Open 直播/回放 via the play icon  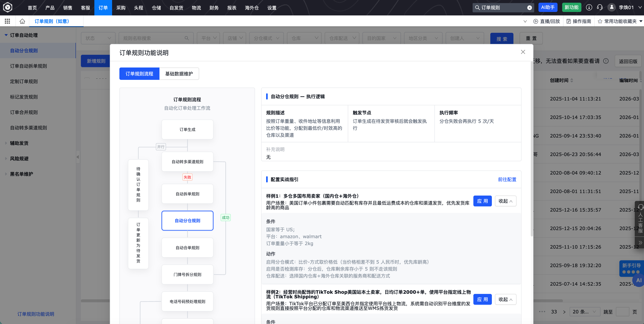tap(535, 21)
